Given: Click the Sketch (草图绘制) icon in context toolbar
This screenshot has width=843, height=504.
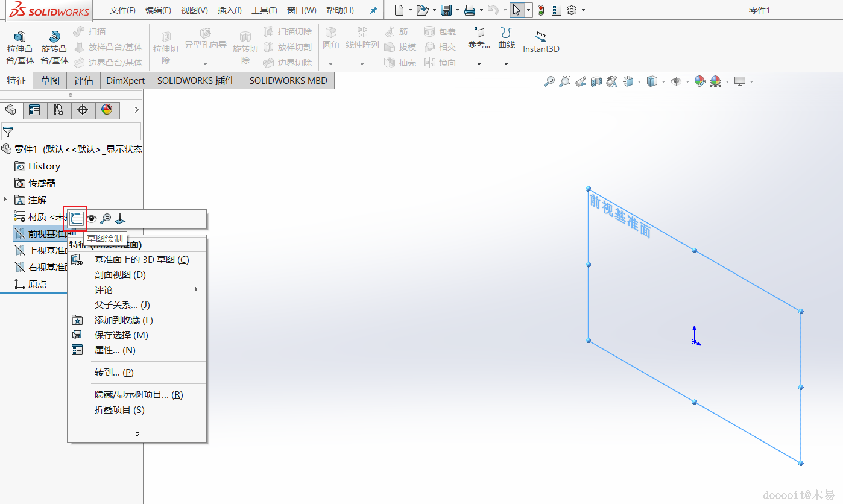Looking at the screenshot, I should (x=77, y=219).
